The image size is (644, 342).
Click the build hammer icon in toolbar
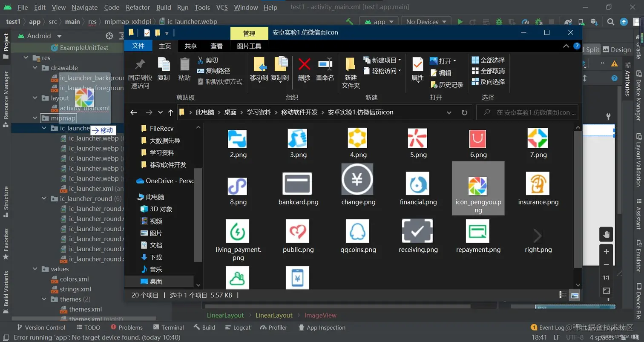point(350,22)
